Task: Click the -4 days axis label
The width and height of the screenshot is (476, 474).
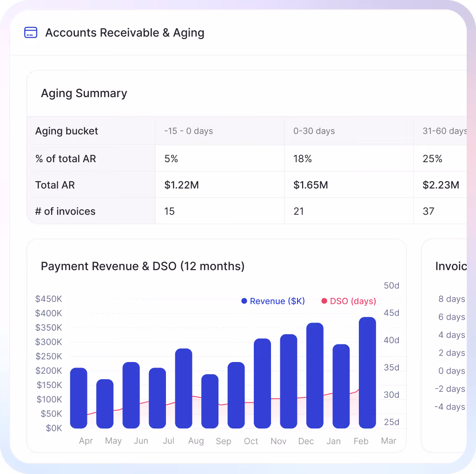Action: click(x=450, y=407)
